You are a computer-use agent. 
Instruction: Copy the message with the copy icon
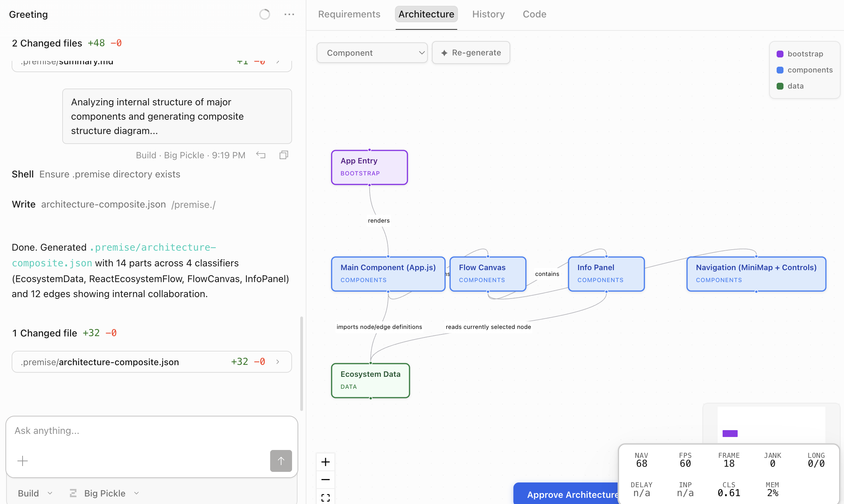pyautogui.click(x=284, y=155)
